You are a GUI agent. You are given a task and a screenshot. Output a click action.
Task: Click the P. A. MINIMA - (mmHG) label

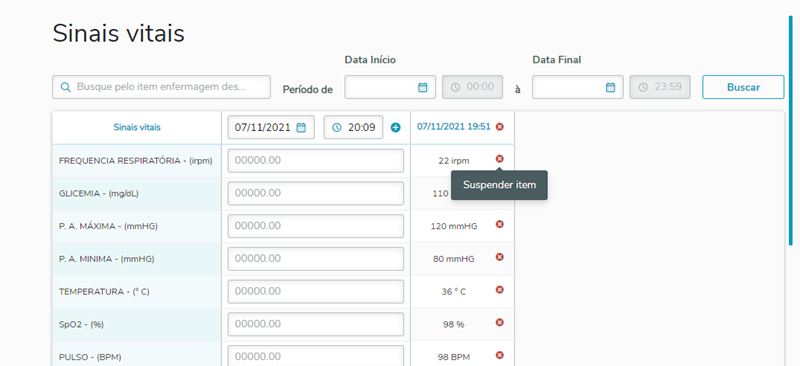tap(107, 259)
